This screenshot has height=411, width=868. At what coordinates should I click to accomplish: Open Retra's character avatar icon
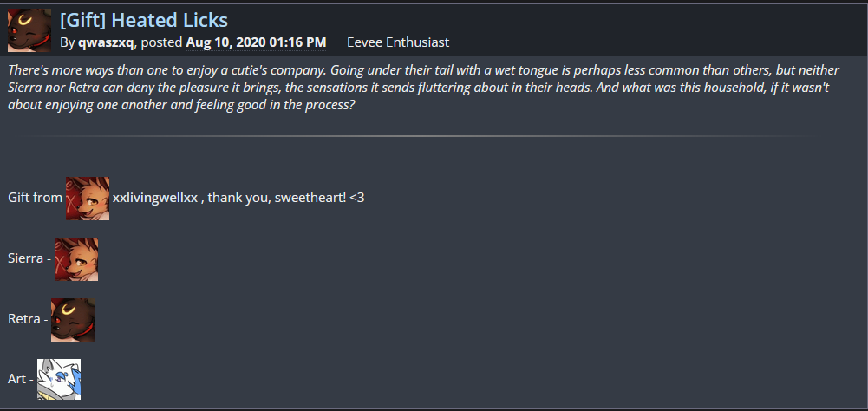(73, 319)
